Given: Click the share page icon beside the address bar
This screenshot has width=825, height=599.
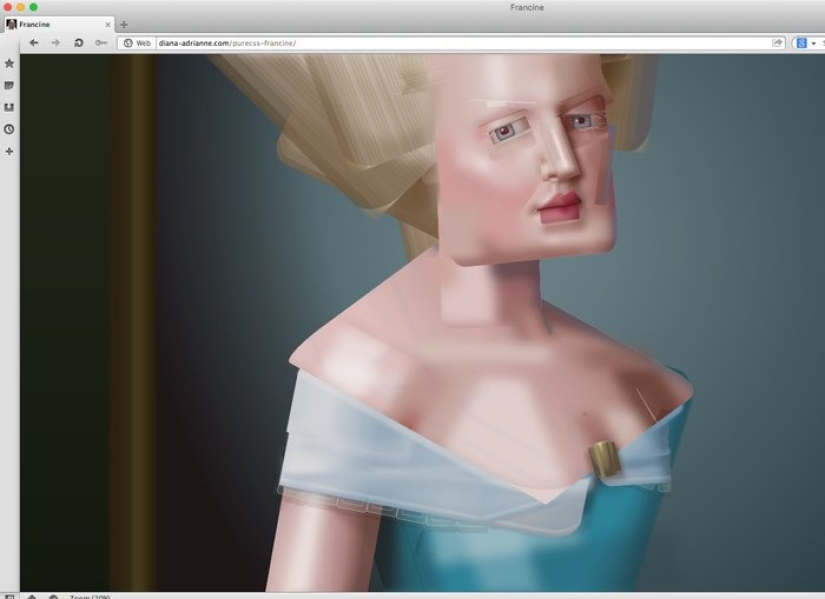Looking at the screenshot, I should point(778,42).
